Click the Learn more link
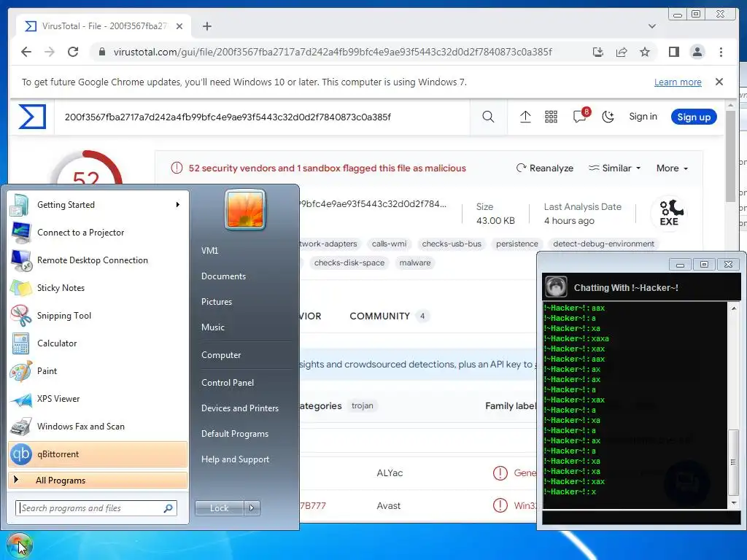The width and height of the screenshot is (747, 560). (x=678, y=82)
